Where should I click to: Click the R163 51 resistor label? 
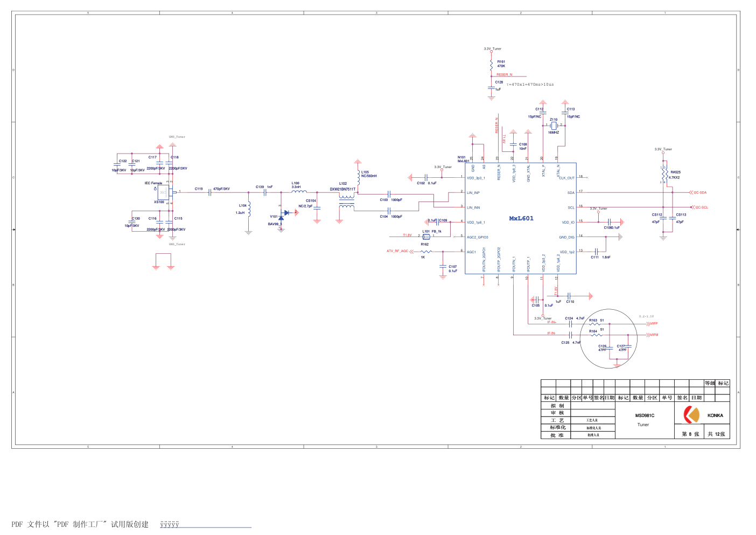596,321
